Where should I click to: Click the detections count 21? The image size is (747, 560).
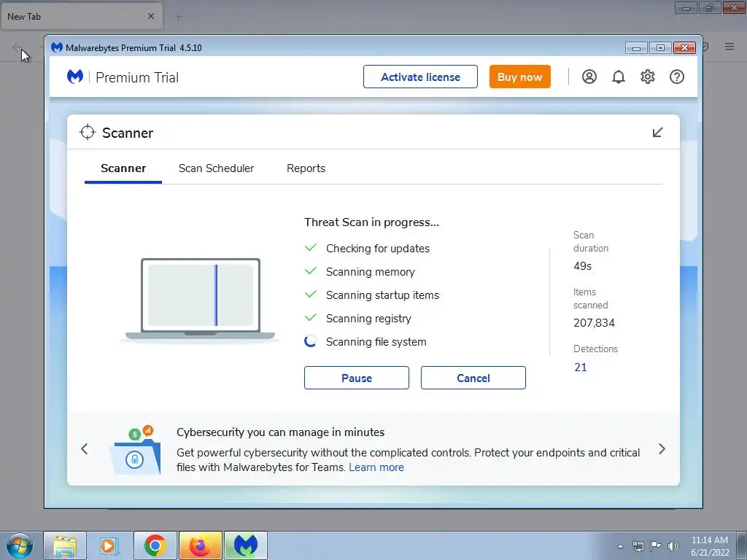click(580, 367)
